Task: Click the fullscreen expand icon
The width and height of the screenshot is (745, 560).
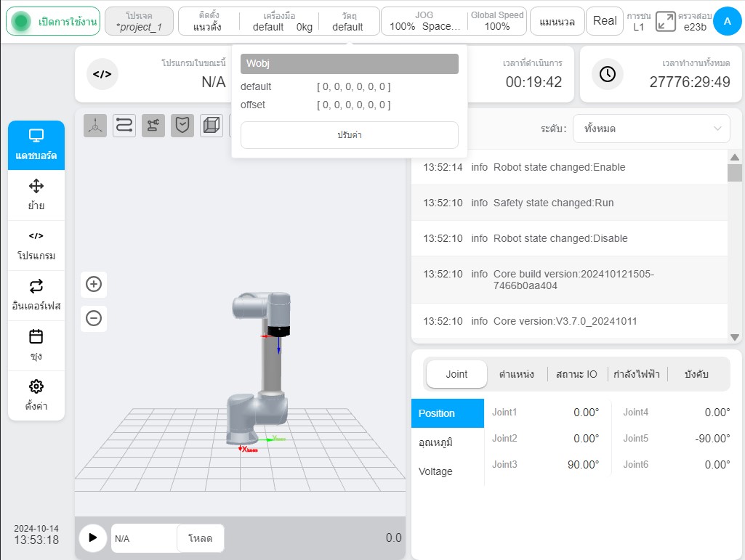Action: coord(665,21)
